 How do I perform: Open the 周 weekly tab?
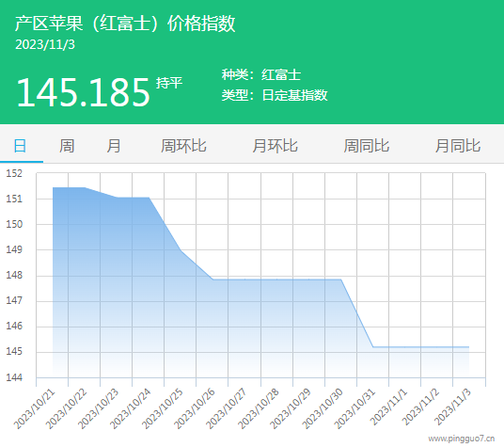click(x=67, y=146)
